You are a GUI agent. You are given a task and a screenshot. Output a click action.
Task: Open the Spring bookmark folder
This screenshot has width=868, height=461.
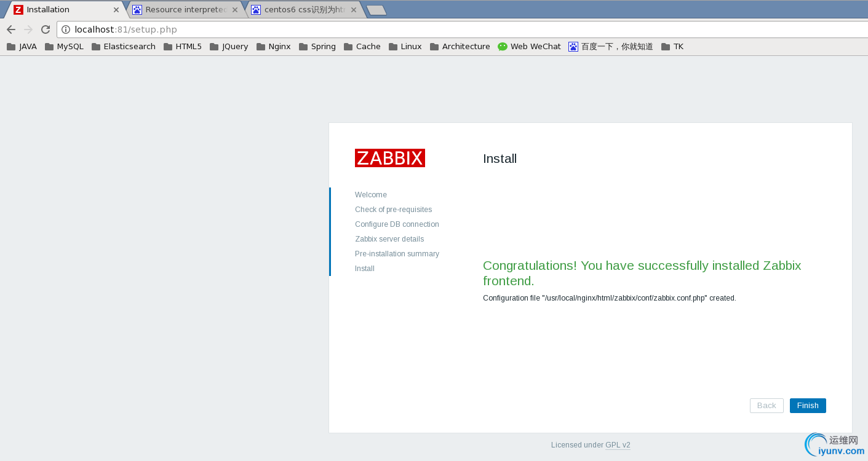coord(317,47)
